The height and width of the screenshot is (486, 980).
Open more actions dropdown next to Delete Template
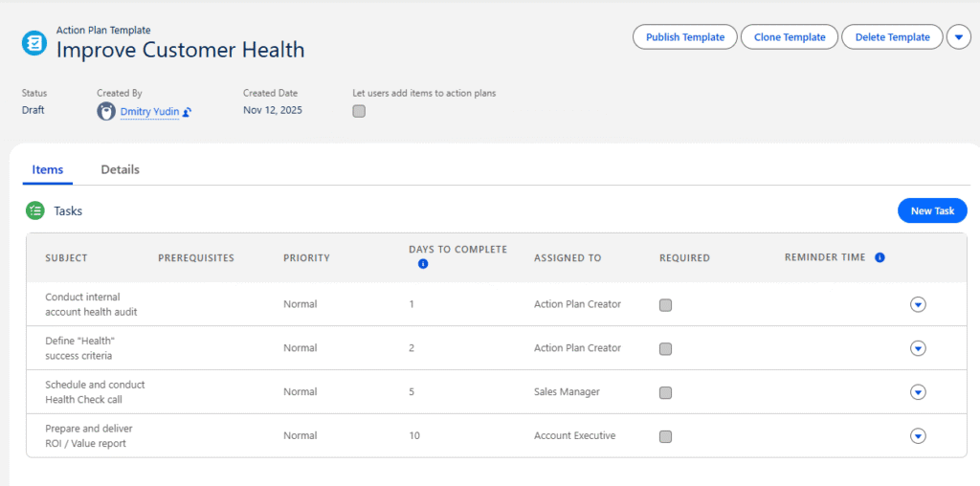pyautogui.click(x=959, y=37)
